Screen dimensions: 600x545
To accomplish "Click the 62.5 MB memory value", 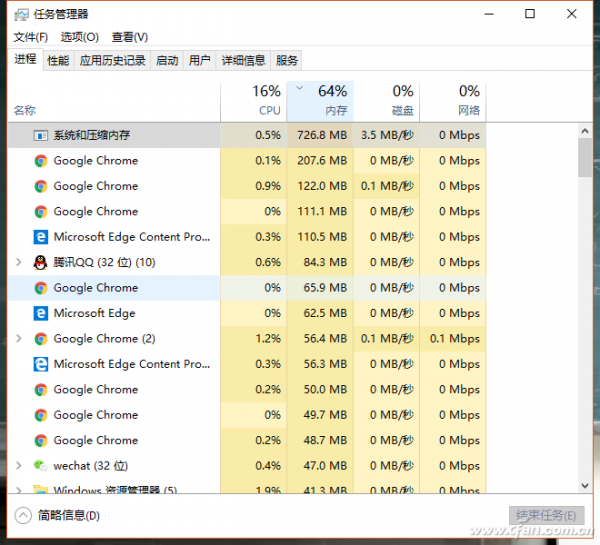I will [x=325, y=313].
